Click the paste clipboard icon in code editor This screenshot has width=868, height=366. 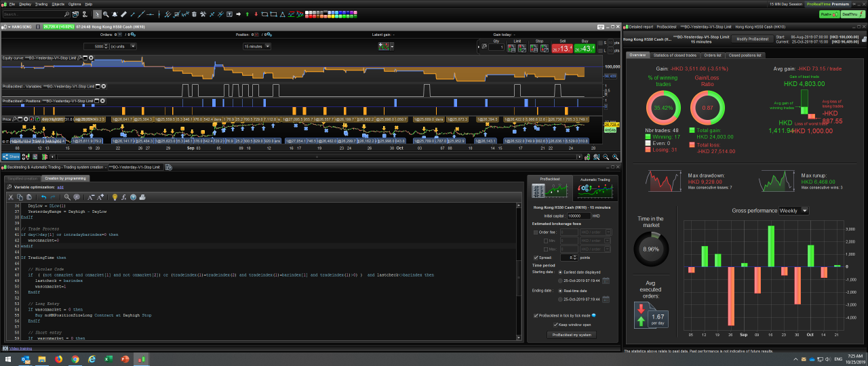(x=29, y=197)
